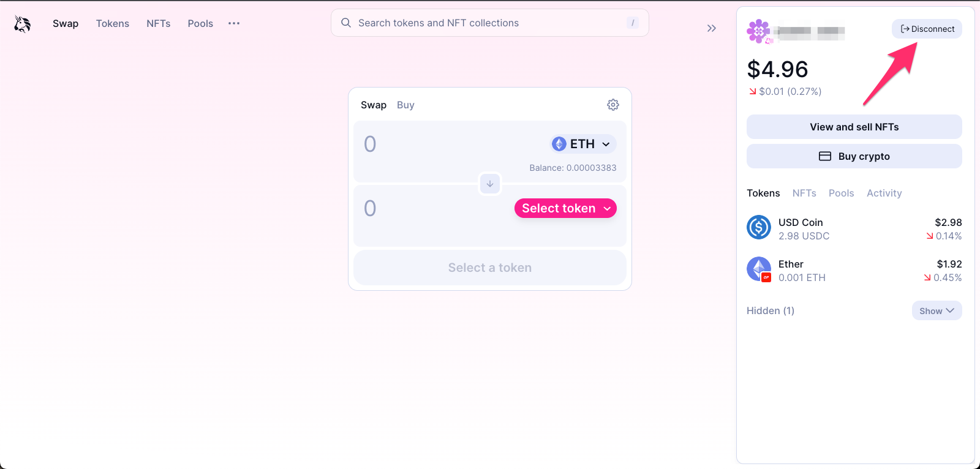Focus the search tokens and NFT field
This screenshot has height=469, width=980.
(x=490, y=23)
